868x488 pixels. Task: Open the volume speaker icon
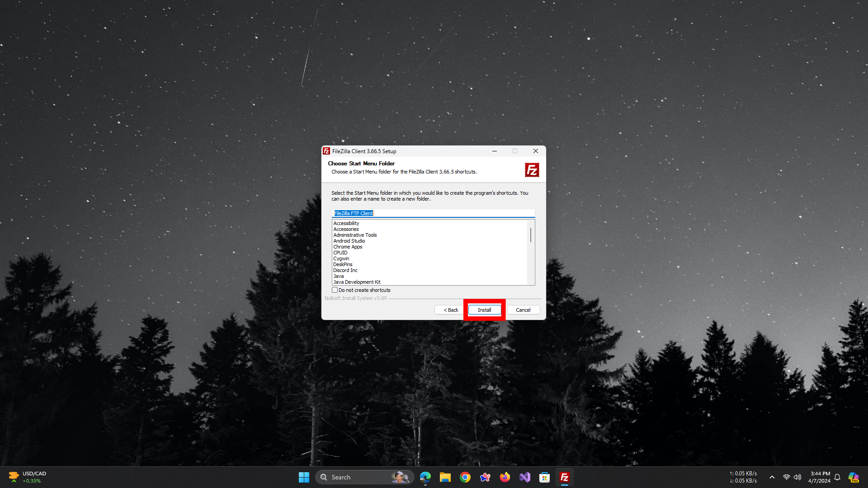[x=797, y=477]
